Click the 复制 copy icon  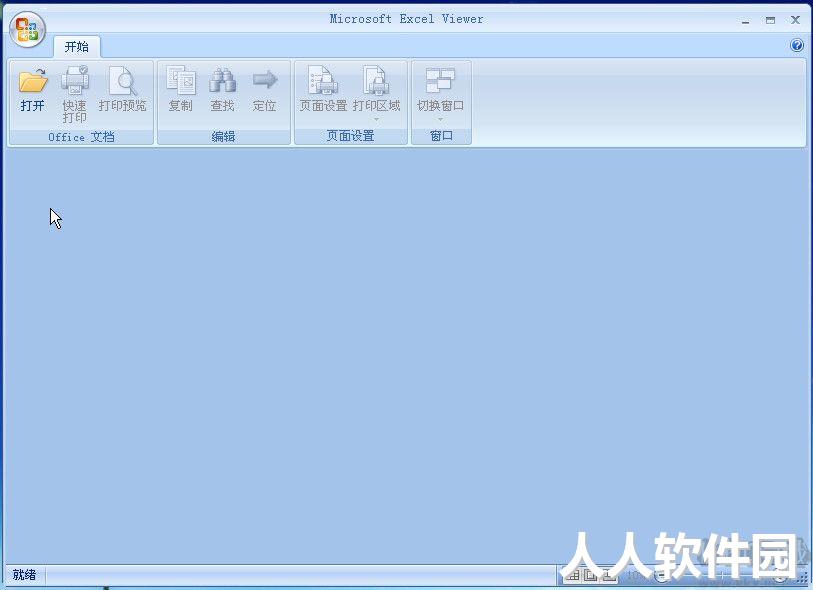point(180,80)
